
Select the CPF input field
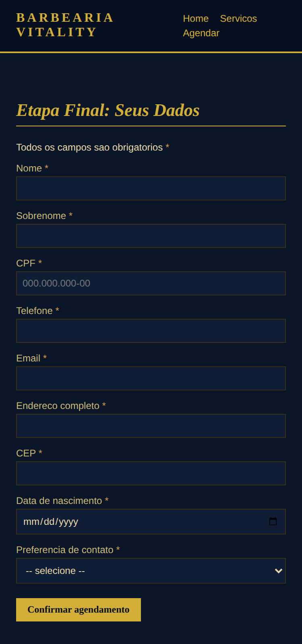click(151, 283)
